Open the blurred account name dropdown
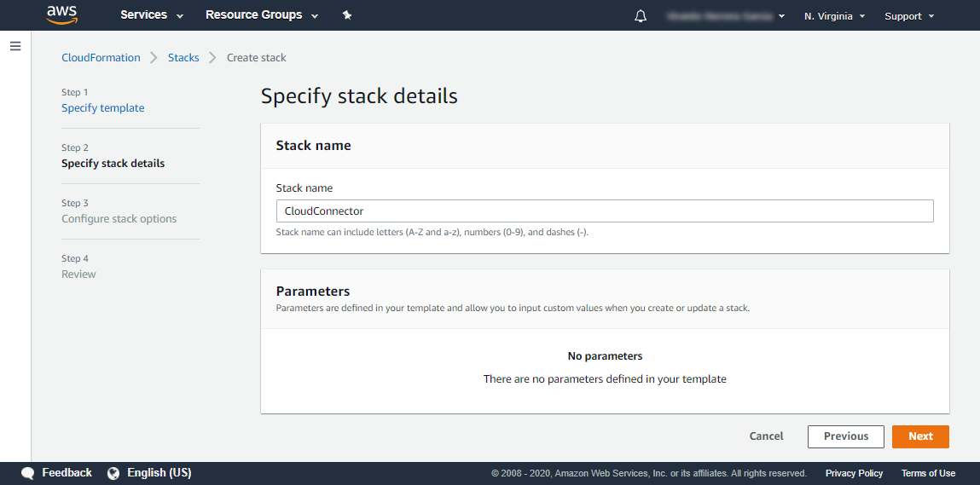Image resolution: width=980 pixels, height=485 pixels. (725, 16)
